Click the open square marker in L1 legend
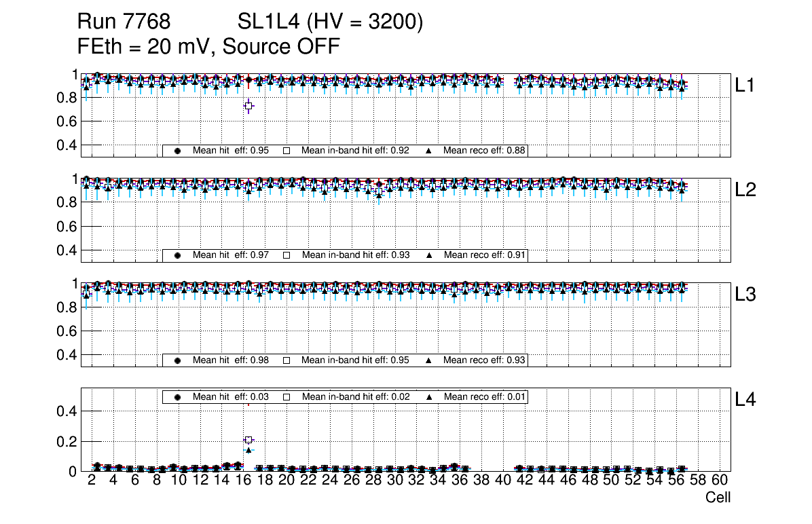This screenshot has width=812, height=524. 287,151
